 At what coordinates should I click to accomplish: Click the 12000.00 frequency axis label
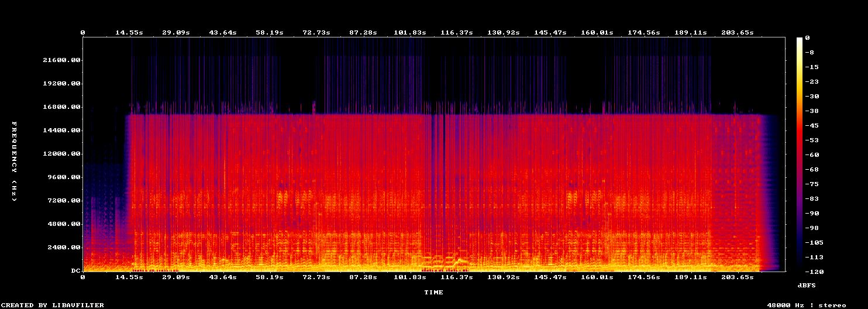click(62, 154)
